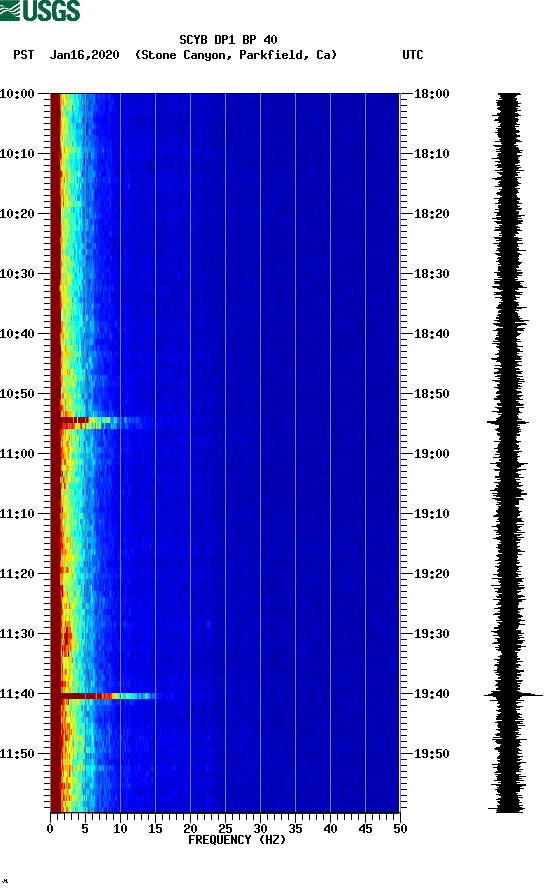
Task: Click the '25' frequency axis label
Action: click(x=225, y=828)
